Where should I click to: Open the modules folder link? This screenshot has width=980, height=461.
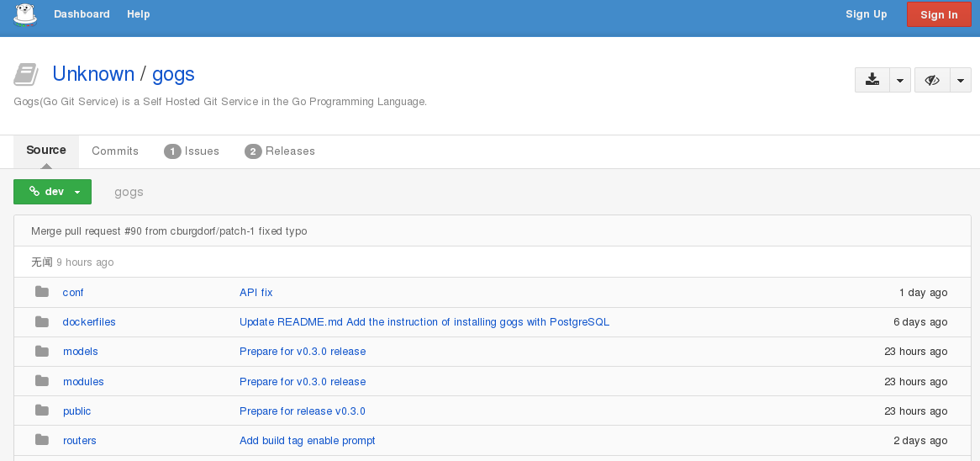(83, 381)
